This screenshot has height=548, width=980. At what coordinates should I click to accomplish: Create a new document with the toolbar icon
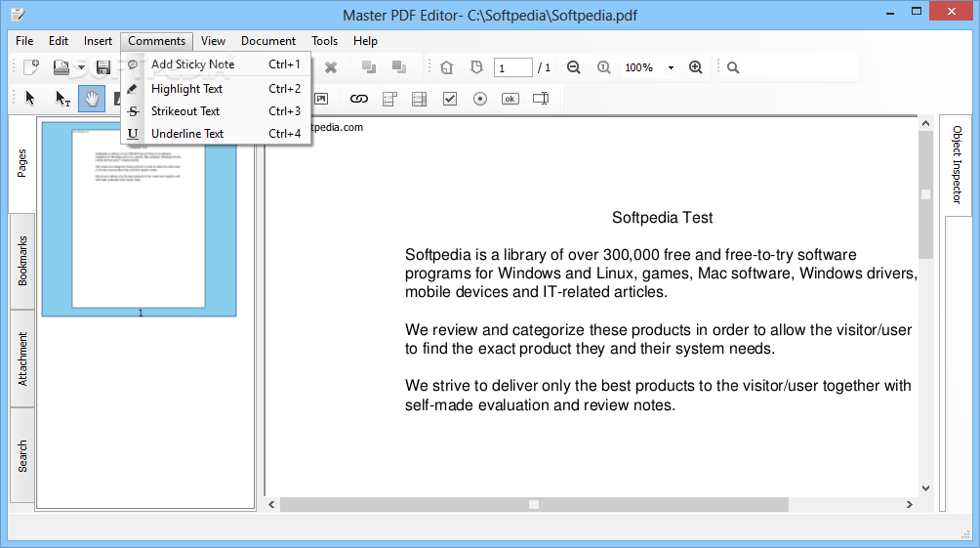31,67
